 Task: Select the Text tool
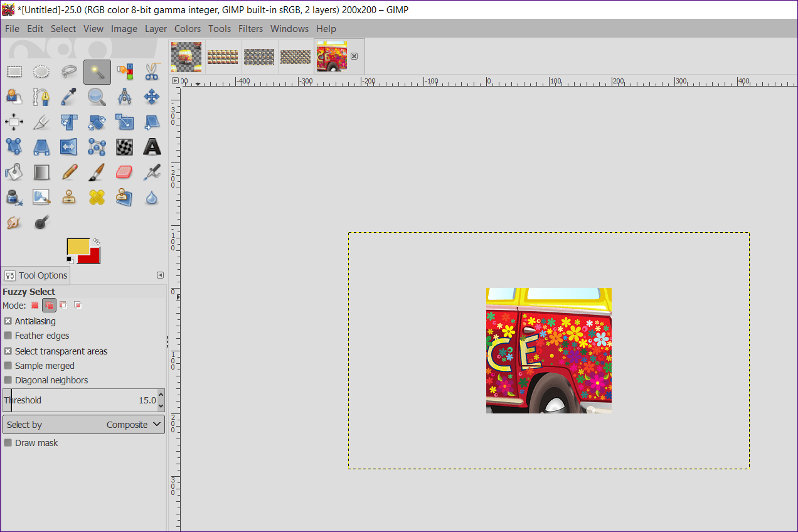point(152,147)
